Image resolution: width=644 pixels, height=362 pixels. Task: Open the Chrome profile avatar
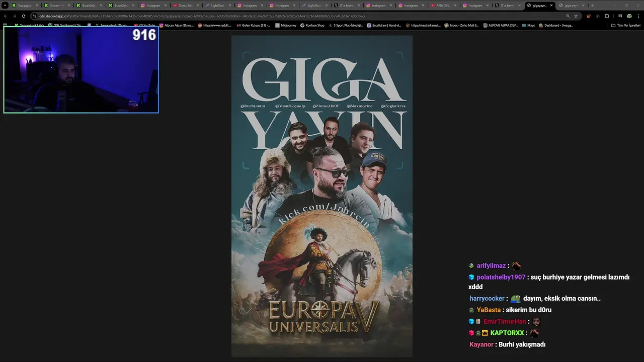(x=629, y=16)
